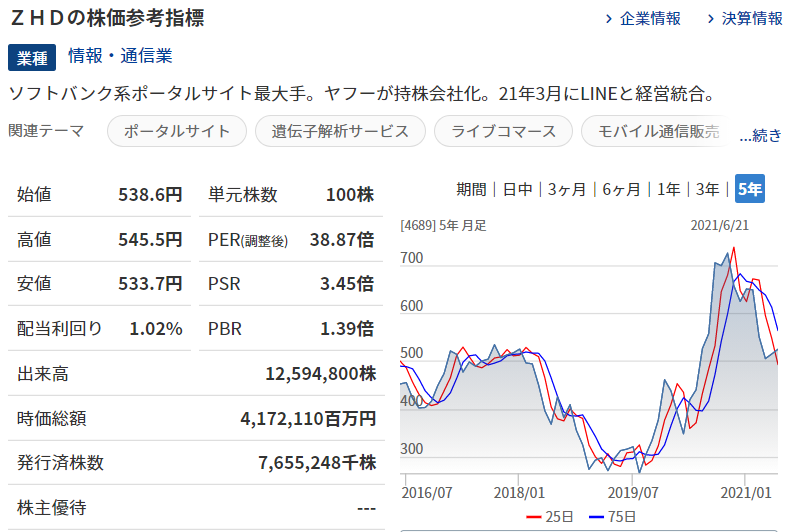Switch chart period to 日中
The width and height of the screenshot is (790, 532).
517,189
